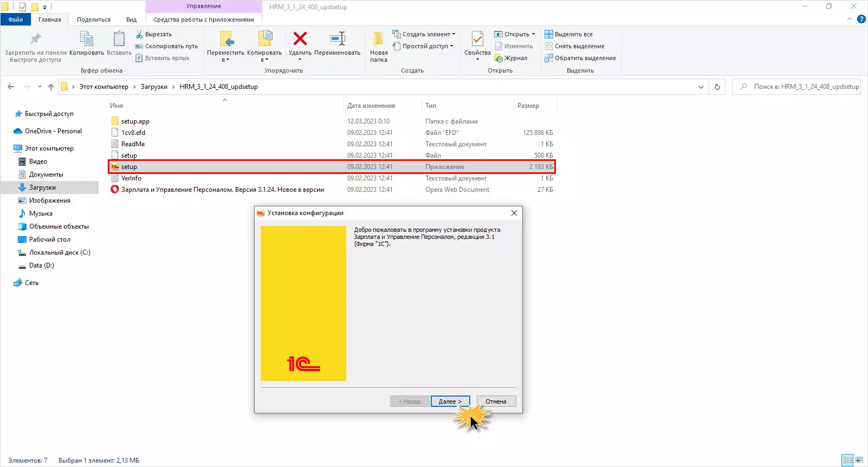The height and width of the screenshot is (467, 868).
Task: Click the Copy path icon
Action: click(139, 46)
